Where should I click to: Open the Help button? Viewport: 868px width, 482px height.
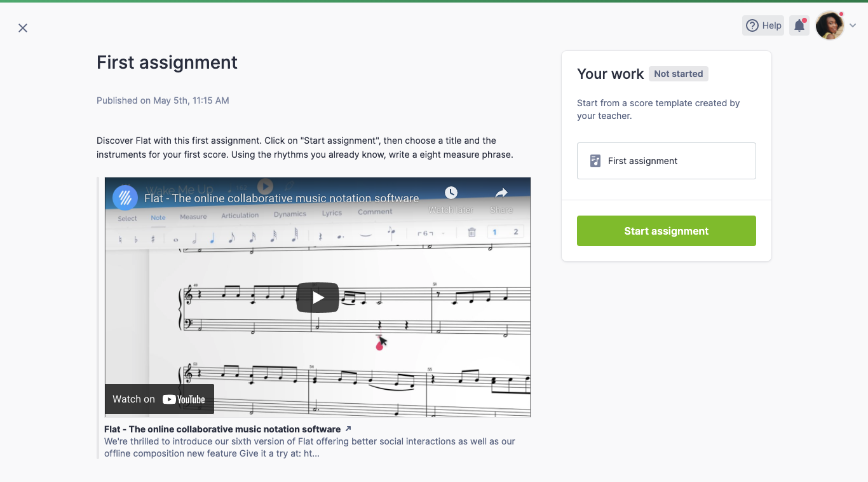(763, 25)
